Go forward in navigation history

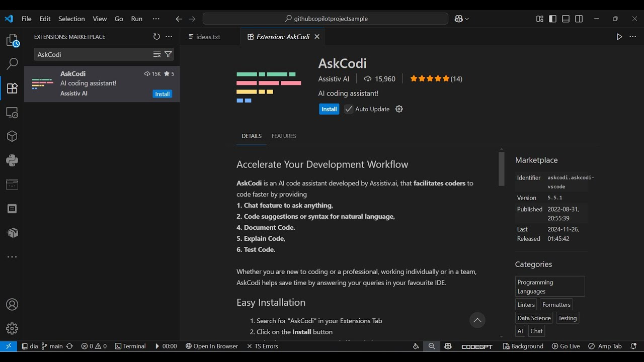[x=192, y=19]
